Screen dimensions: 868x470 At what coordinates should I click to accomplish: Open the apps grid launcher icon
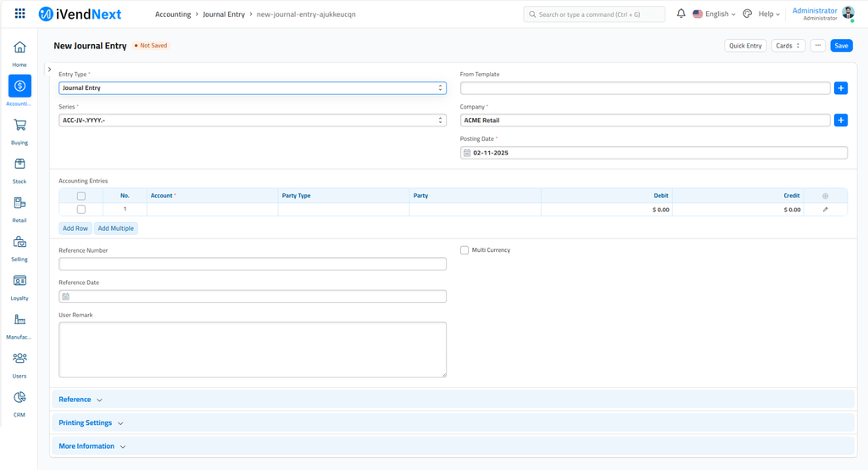coord(19,14)
